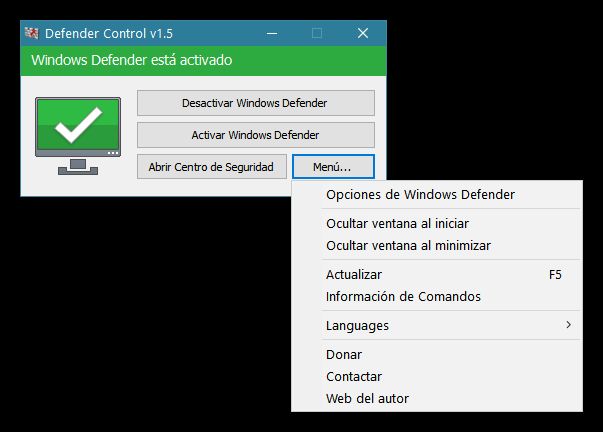Open Web del autor link
Image resolution: width=603 pixels, height=432 pixels.
click(x=437, y=398)
